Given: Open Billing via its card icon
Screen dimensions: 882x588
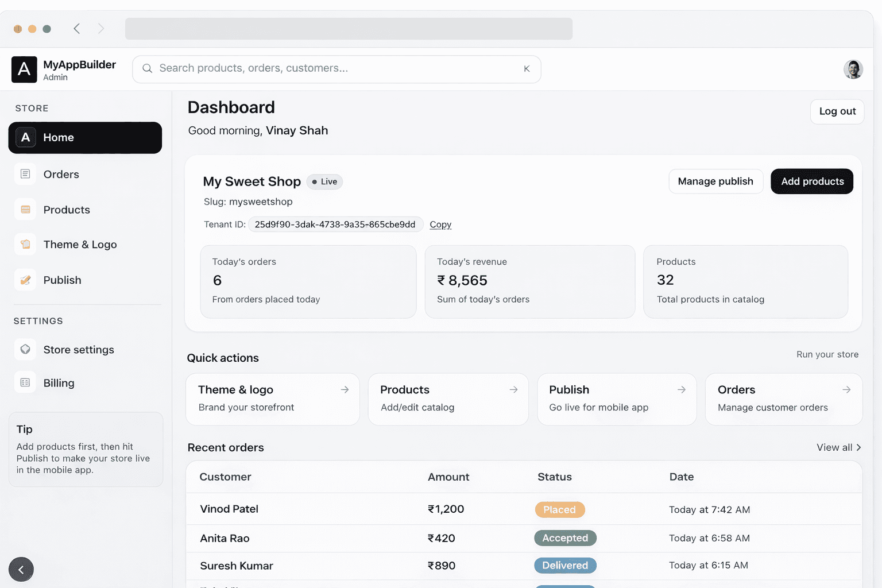Looking at the screenshot, I should coord(25,382).
